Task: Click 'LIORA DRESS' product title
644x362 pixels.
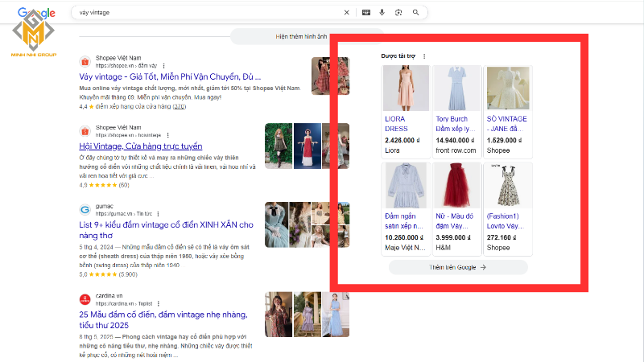Action: point(396,124)
